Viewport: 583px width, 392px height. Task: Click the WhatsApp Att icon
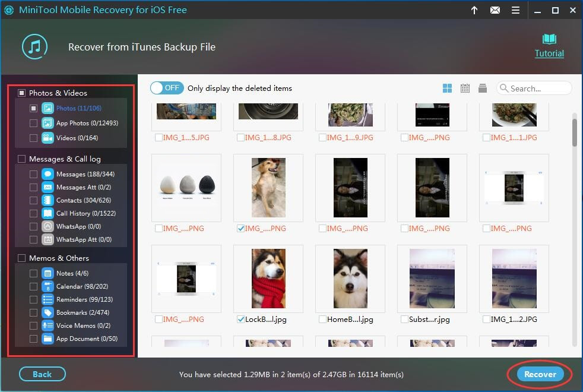tap(47, 239)
